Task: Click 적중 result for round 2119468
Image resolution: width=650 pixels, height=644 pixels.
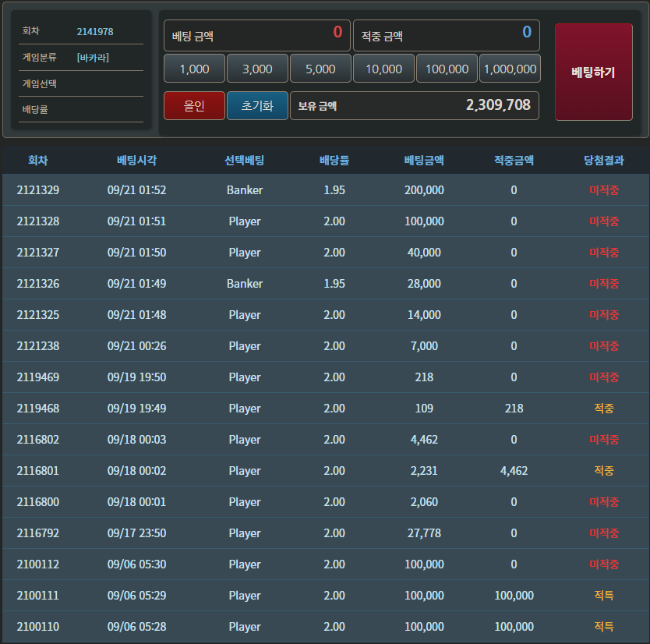Action: pyautogui.click(x=604, y=409)
